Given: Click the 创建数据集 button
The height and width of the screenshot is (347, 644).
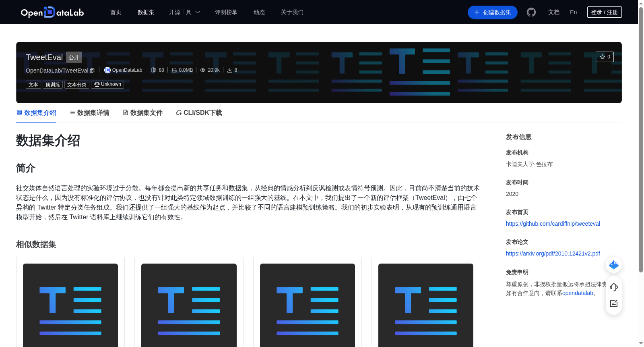Looking at the screenshot, I should click(x=493, y=12).
